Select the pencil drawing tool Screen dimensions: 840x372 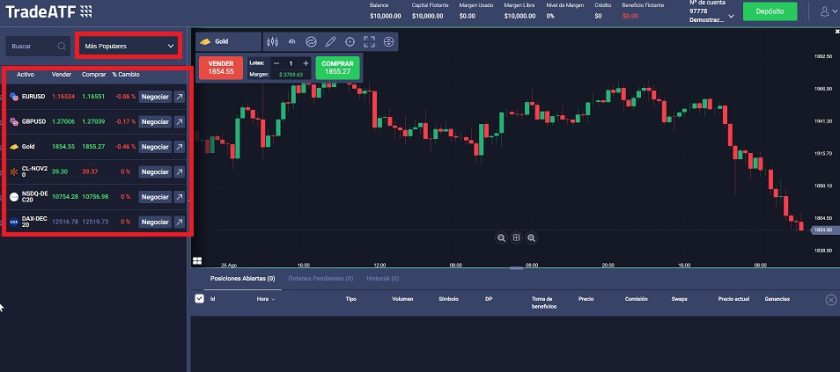click(x=331, y=41)
